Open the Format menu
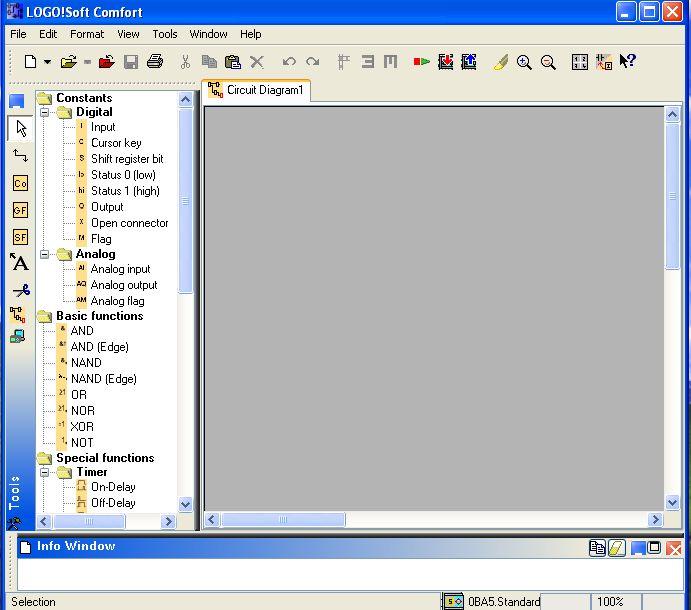This screenshot has width=691, height=610. [x=87, y=34]
